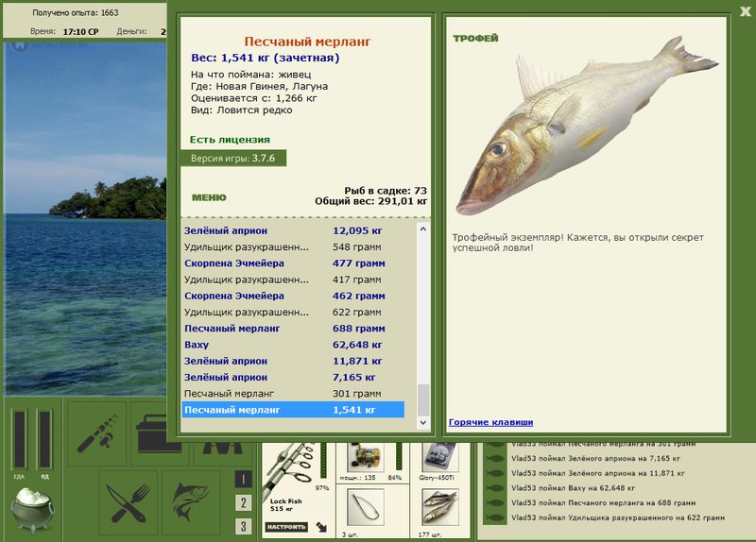The height and width of the screenshot is (542, 756).
Task: Click the catch list scroll up arrow
Action: click(x=422, y=229)
